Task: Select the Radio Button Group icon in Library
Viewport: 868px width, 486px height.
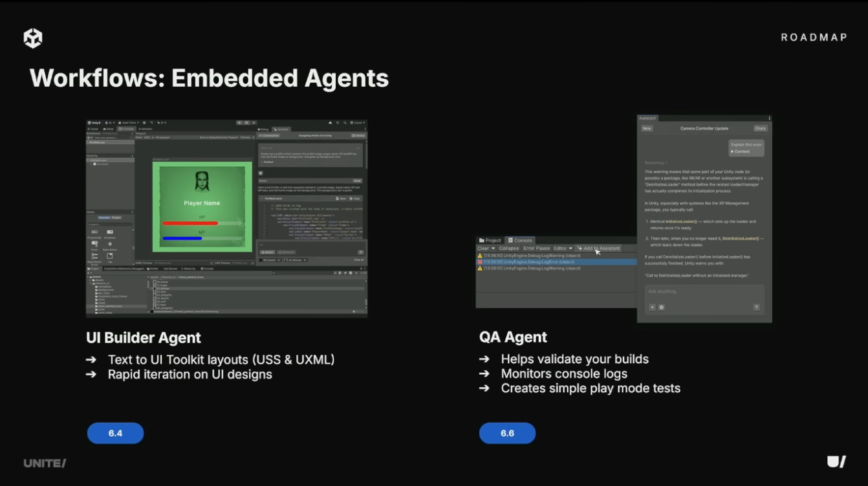Action: pos(94,256)
